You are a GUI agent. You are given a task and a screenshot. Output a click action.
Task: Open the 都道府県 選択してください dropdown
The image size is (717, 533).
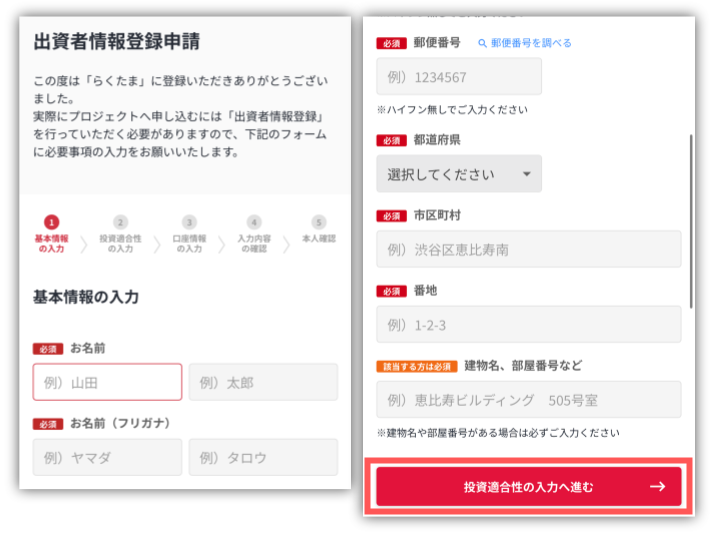(x=458, y=174)
